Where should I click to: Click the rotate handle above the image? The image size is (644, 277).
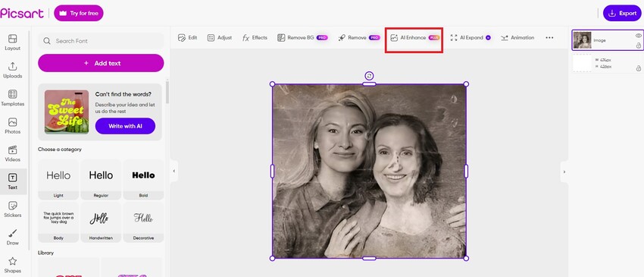coord(369,76)
